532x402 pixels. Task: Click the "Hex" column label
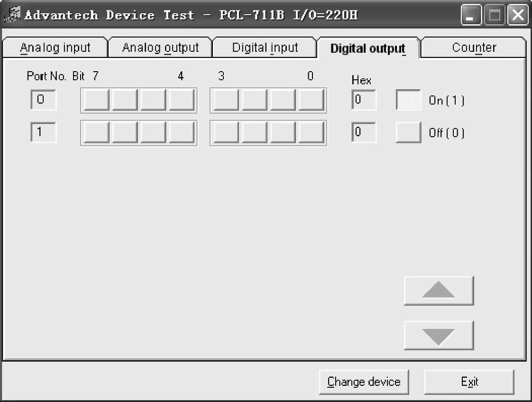click(x=361, y=81)
